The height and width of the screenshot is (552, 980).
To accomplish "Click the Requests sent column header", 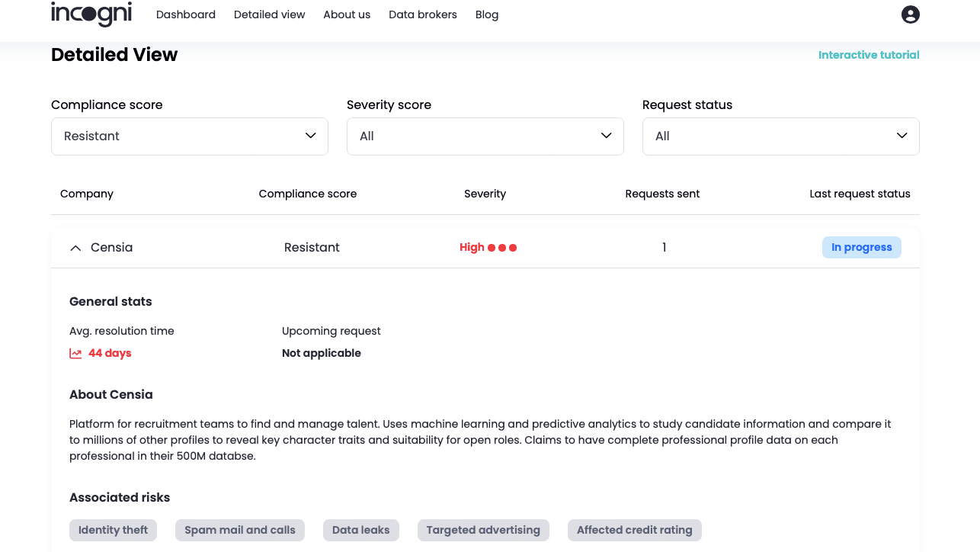I will coord(663,194).
